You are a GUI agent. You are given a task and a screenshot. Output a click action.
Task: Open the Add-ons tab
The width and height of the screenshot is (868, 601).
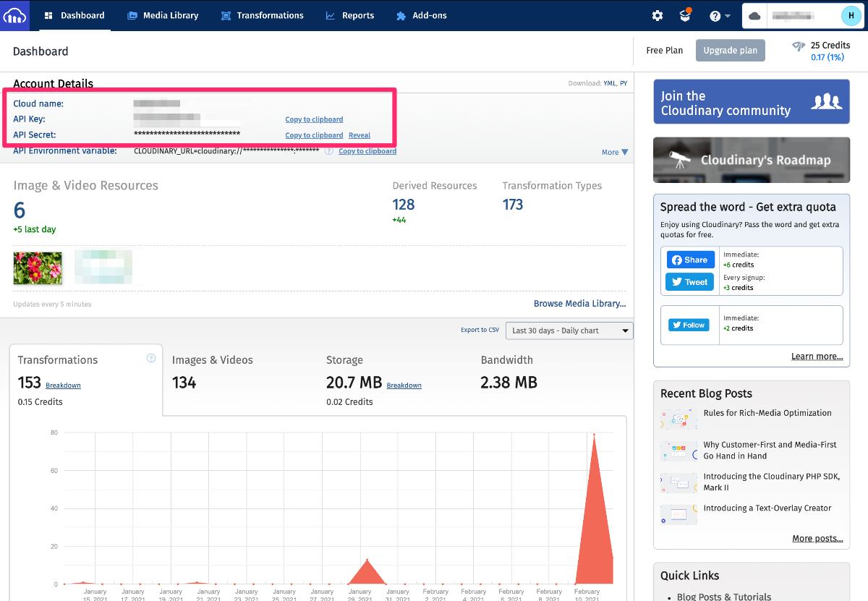422,15
